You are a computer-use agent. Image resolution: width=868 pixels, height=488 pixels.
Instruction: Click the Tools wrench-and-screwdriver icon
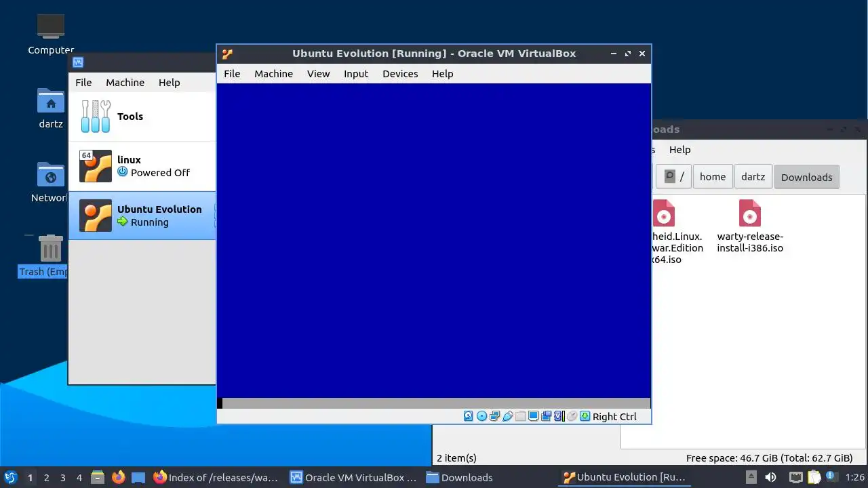click(96, 117)
